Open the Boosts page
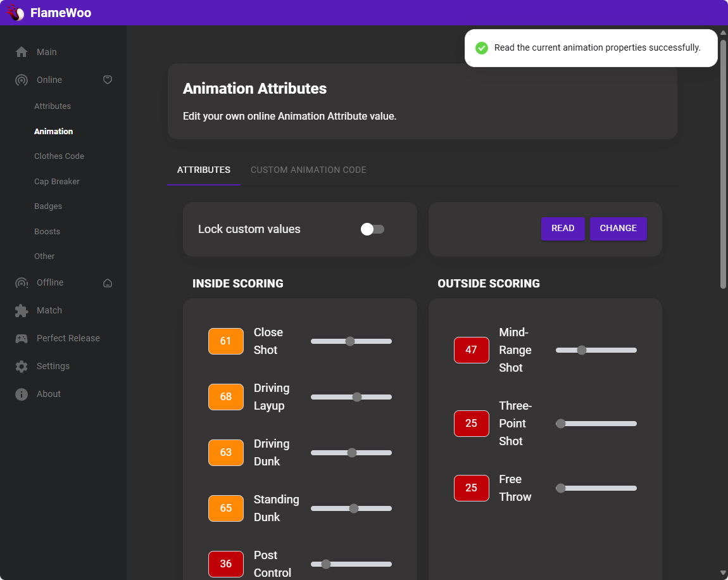 pyautogui.click(x=47, y=231)
